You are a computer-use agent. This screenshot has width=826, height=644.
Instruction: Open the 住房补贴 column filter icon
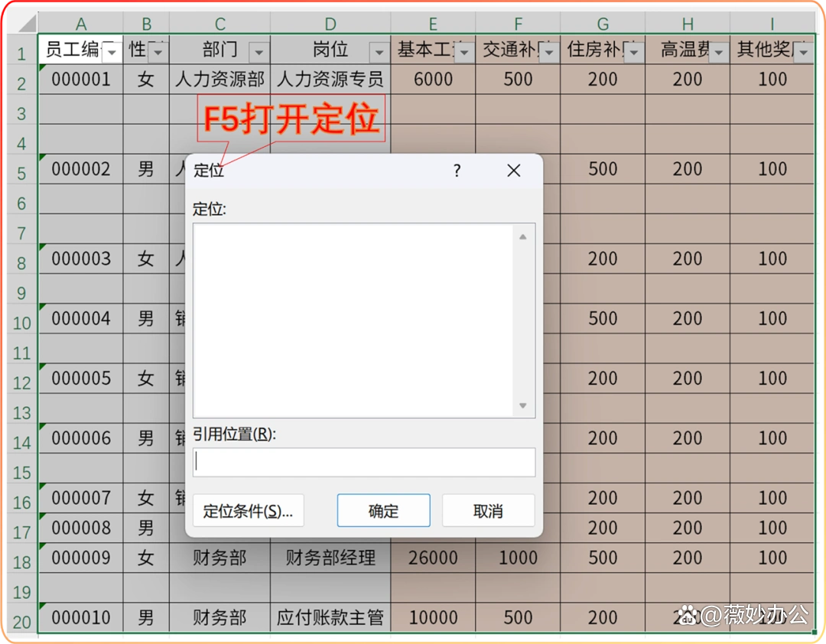tap(633, 50)
